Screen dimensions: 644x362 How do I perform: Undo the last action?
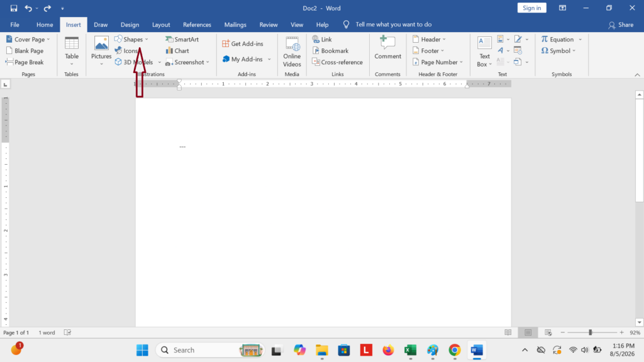(28, 8)
